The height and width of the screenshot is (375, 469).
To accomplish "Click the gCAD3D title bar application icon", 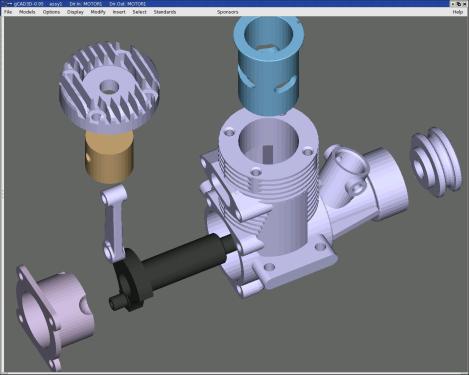I will 9,4.
